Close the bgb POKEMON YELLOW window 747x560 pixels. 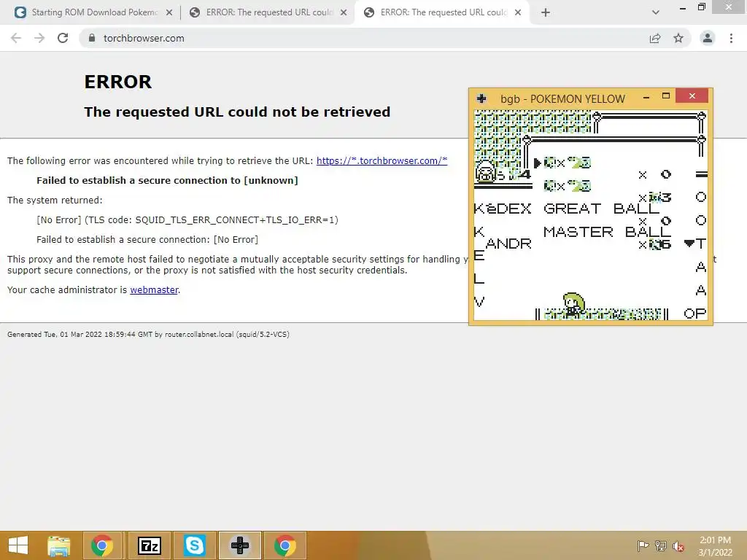692,96
